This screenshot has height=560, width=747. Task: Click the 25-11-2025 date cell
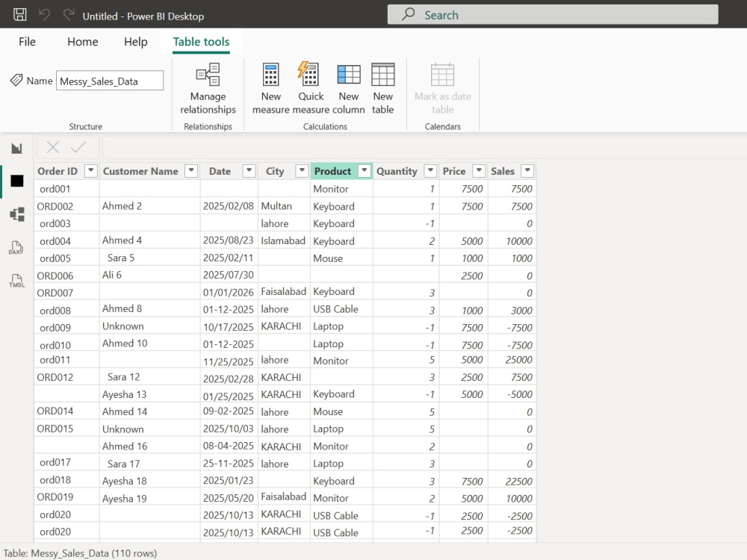tap(228, 464)
